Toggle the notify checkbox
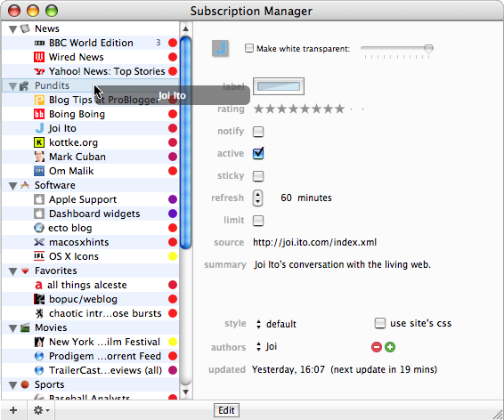 pos(258,132)
